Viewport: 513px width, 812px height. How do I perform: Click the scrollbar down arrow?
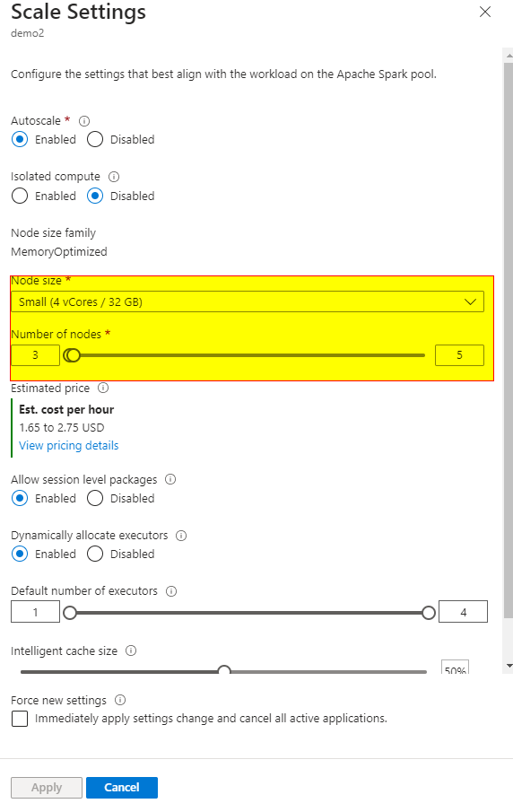tap(509, 666)
